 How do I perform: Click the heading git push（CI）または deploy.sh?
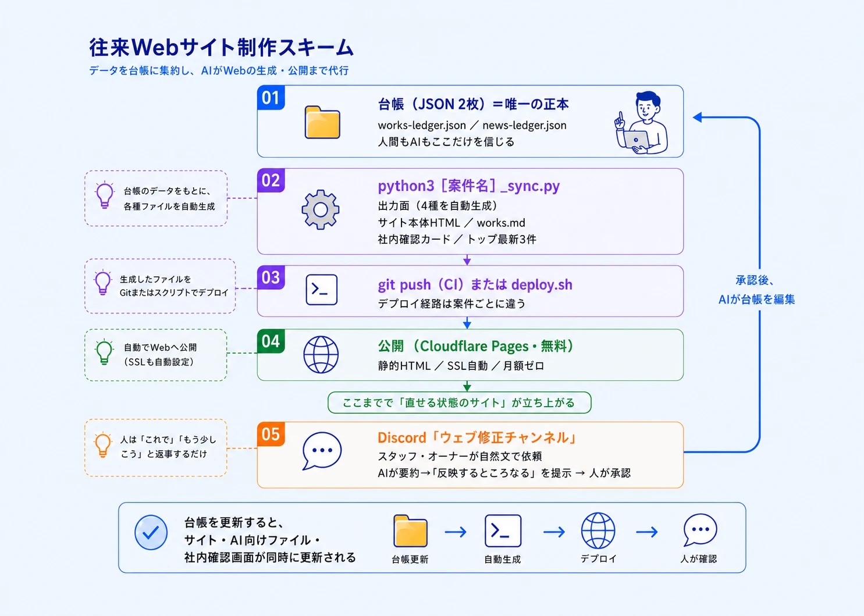coord(475,284)
